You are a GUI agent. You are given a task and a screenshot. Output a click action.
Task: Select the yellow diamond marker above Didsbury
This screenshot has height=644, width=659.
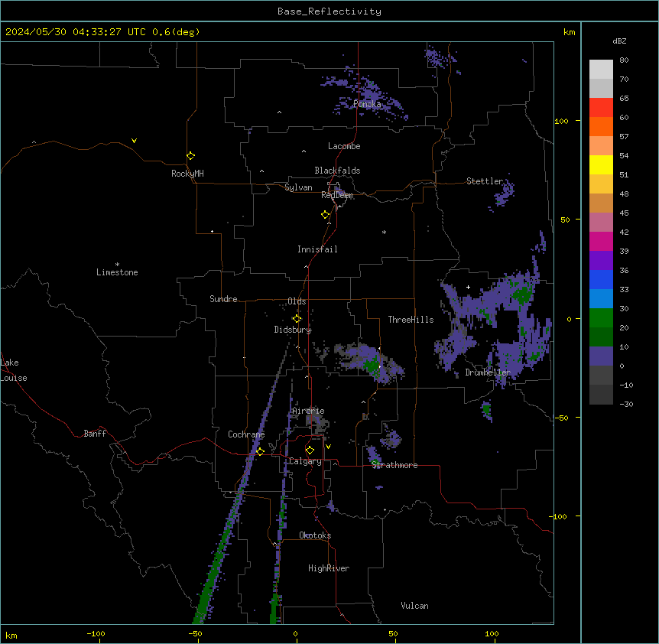(297, 319)
